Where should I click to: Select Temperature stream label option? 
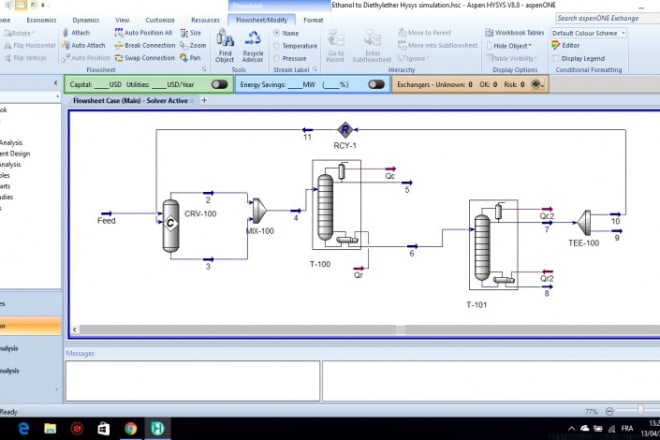click(x=295, y=45)
